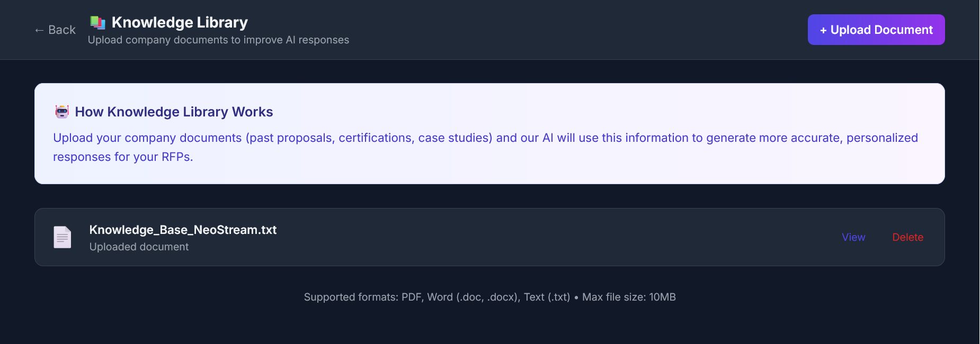
Task: Click the left arrow next to Back
Action: click(38, 30)
